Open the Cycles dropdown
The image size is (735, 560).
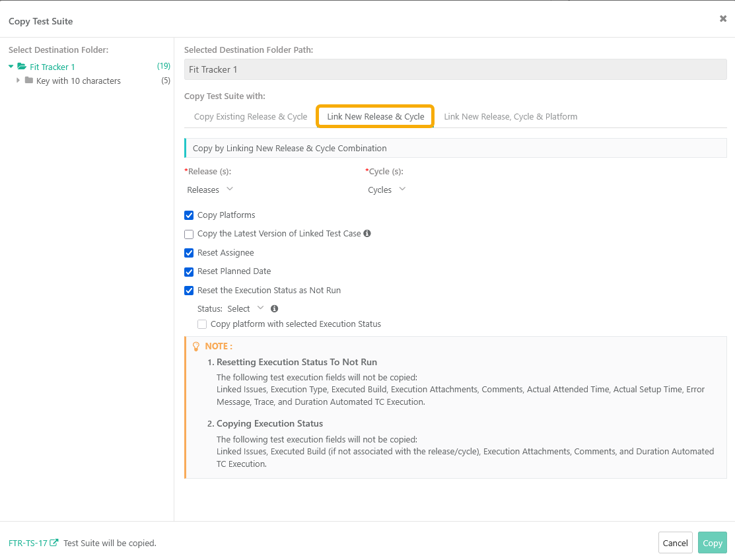(386, 190)
